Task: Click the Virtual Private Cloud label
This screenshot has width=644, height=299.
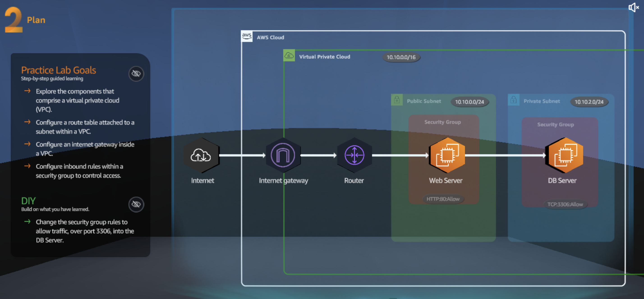Action: 325,57
